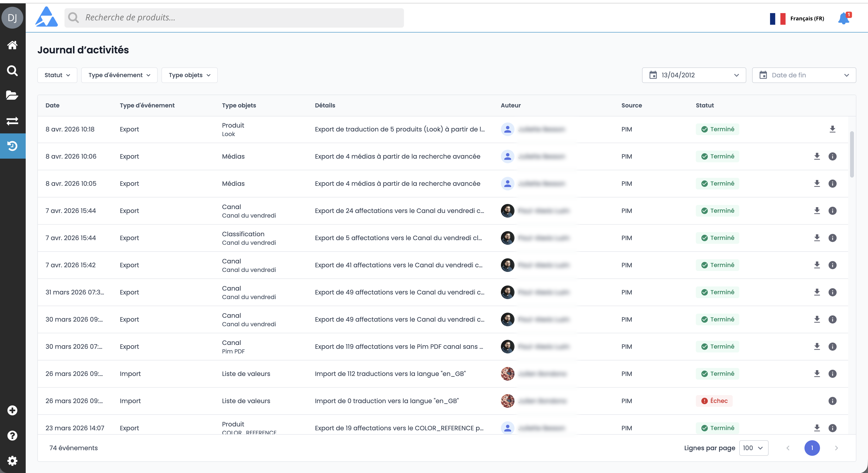Viewport: 868px width, 473px height.
Task: Click the plus add icon in sidebar
Action: tap(12, 410)
